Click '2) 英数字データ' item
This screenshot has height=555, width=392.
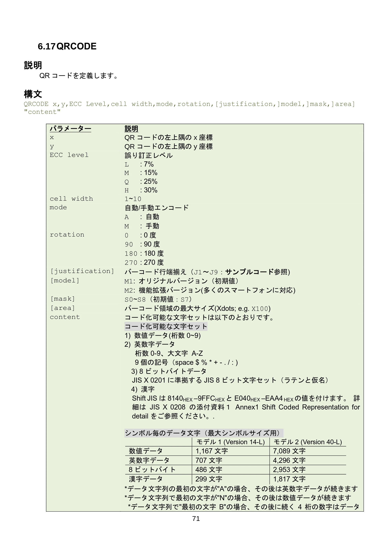click(x=150, y=344)
